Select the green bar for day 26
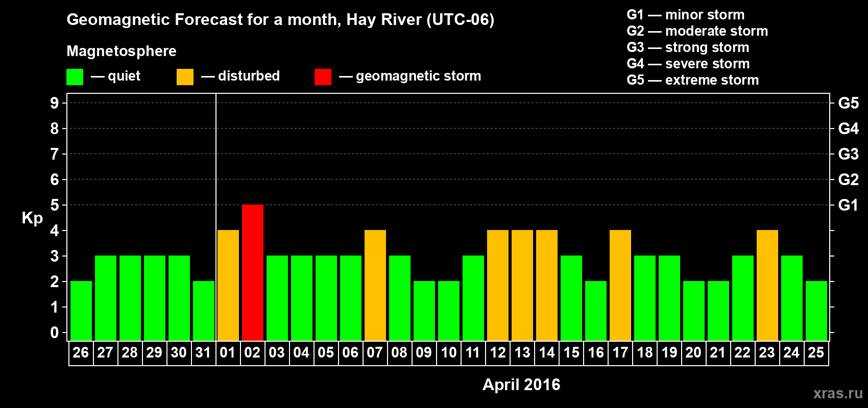Image resolution: width=868 pixels, height=408 pixels. click(x=81, y=311)
